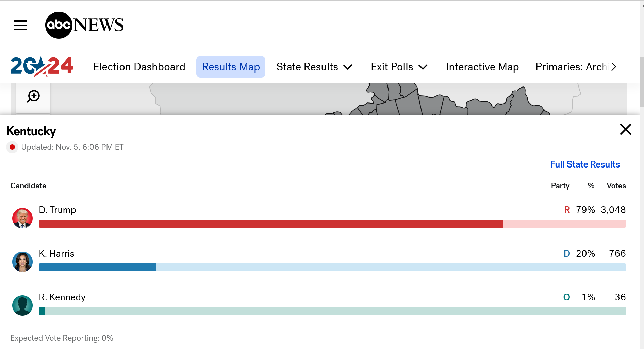Screen dimensions: 644x349
Task: Open the Election Dashboard tab
Action: [x=139, y=67]
